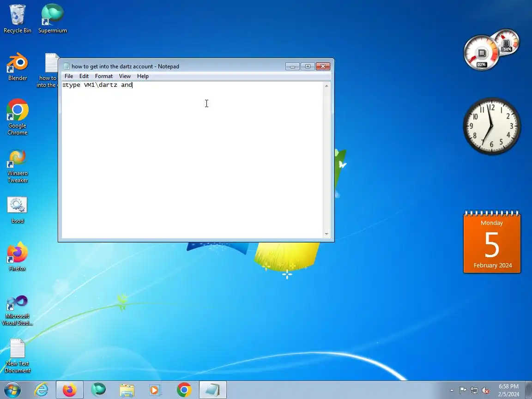Open the Notepad Format menu
Screen dimensions: 532x399
click(104, 76)
